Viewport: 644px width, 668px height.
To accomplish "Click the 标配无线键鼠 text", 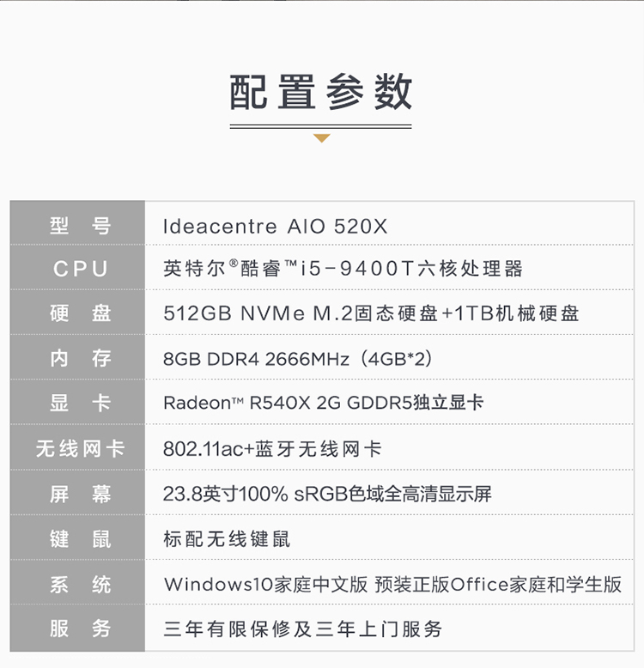I will [x=227, y=539].
